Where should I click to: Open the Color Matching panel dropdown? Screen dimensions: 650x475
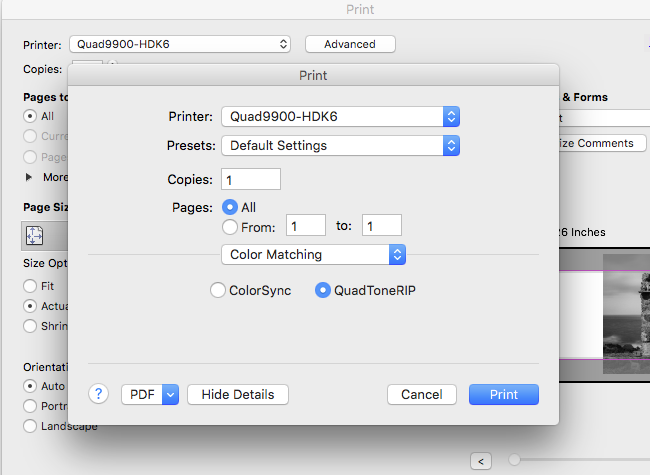312,255
